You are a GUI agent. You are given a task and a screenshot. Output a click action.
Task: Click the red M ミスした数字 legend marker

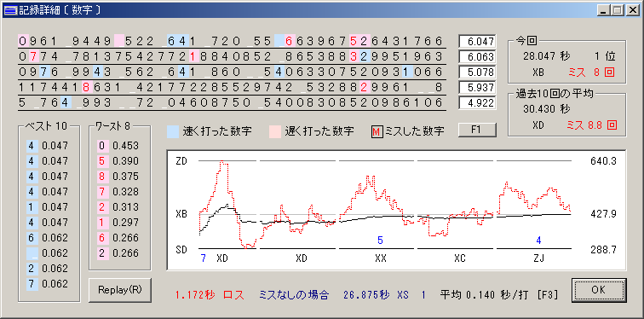tap(377, 131)
